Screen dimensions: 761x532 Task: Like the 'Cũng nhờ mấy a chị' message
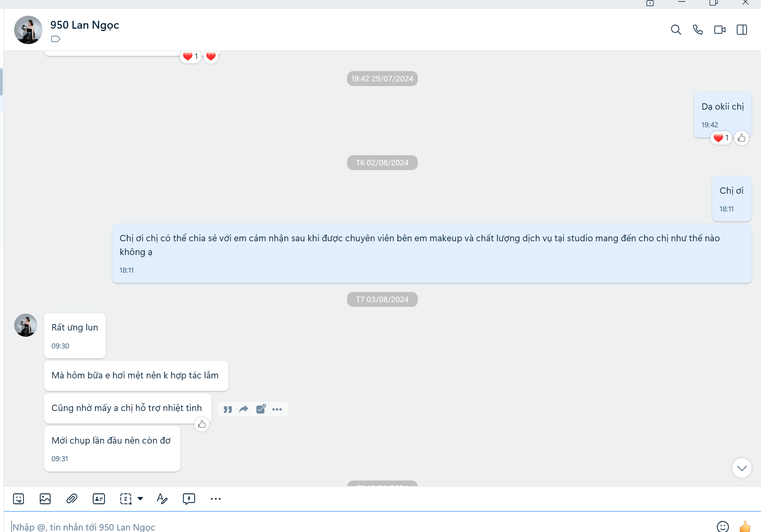pyautogui.click(x=202, y=424)
